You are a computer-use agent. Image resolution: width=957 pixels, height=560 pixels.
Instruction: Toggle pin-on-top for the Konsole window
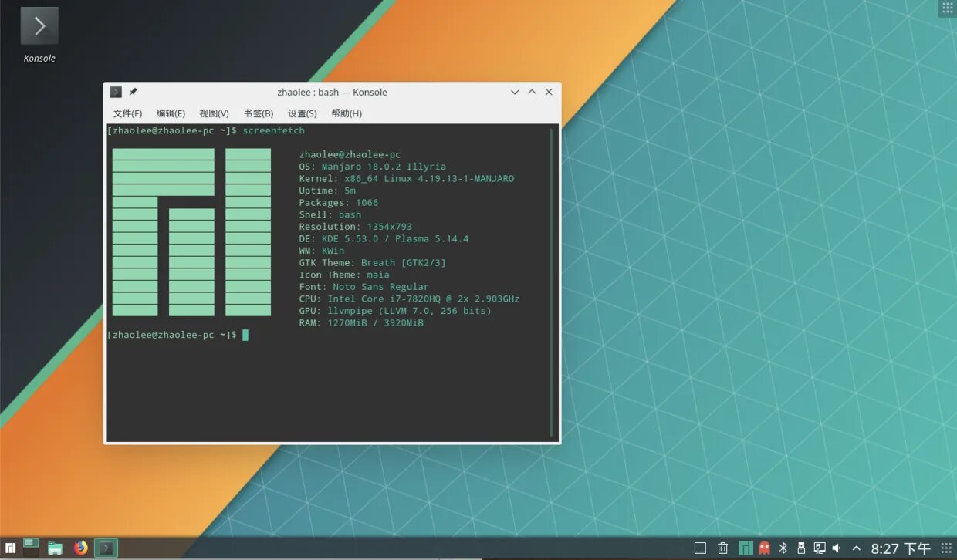click(x=131, y=92)
